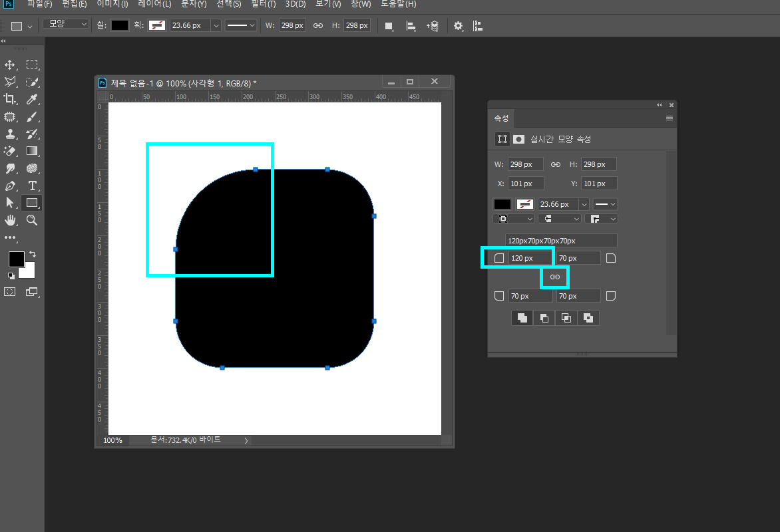
Task: Open stroke corner join dropdown in Properties
Action: tap(601, 219)
